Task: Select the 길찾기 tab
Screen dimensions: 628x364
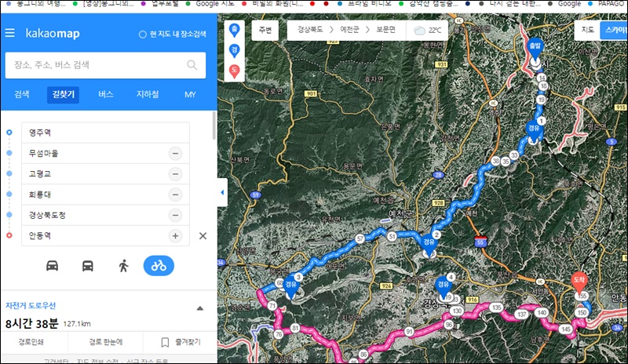Action: coord(64,95)
